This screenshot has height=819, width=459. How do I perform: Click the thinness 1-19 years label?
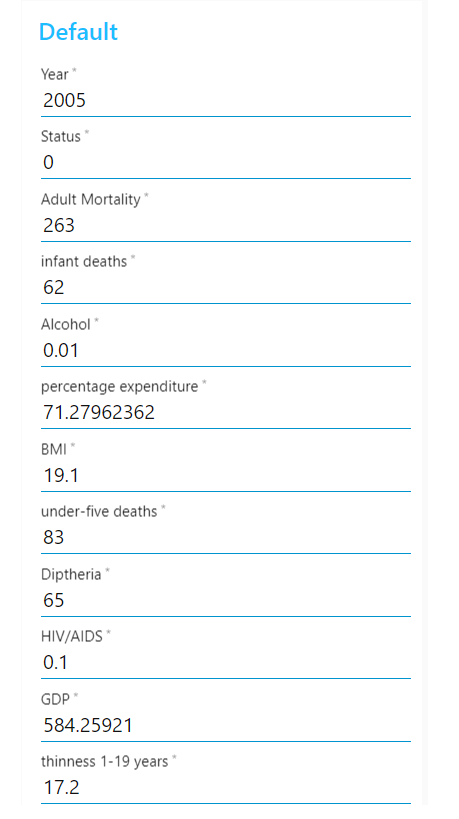(105, 762)
